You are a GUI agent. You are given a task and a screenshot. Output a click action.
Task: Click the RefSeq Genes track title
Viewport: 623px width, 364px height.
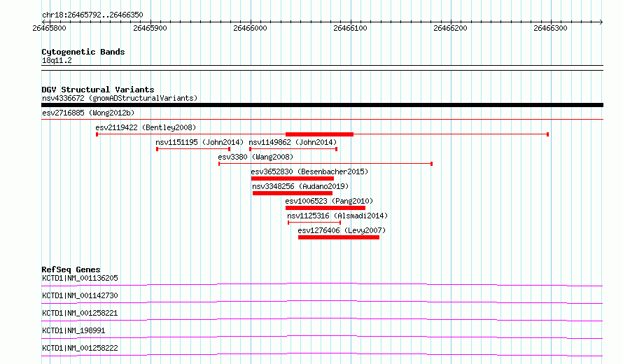click(x=71, y=269)
